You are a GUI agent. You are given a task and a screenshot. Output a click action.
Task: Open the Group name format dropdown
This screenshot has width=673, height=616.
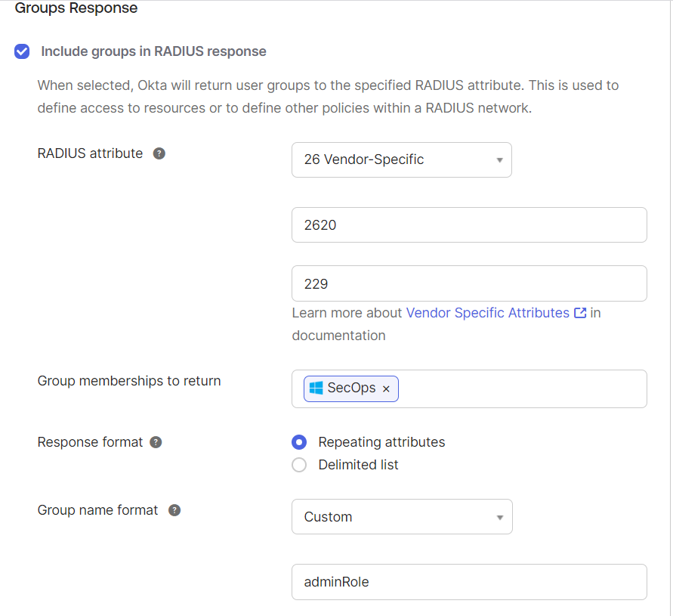pos(401,517)
